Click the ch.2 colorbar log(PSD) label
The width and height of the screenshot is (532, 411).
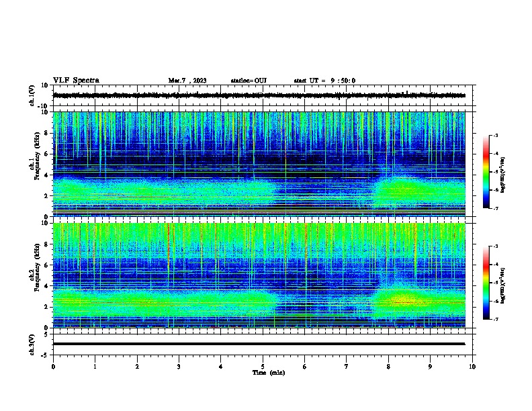click(503, 285)
